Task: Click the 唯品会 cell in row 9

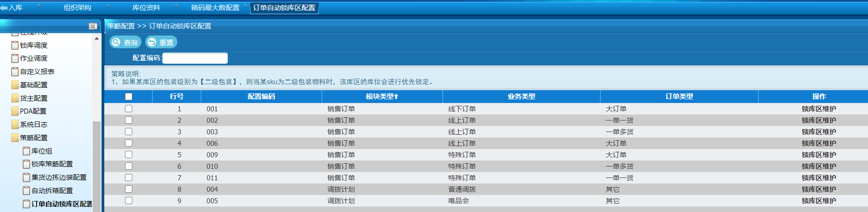Action: [459, 201]
